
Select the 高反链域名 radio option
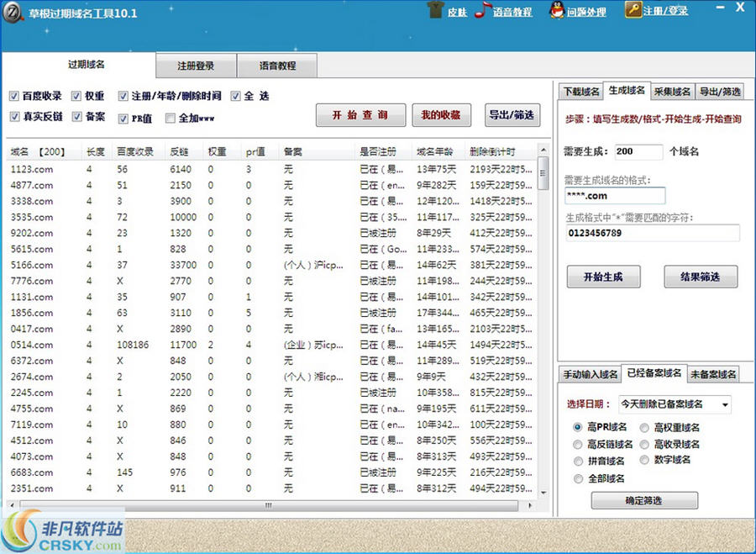tap(578, 445)
